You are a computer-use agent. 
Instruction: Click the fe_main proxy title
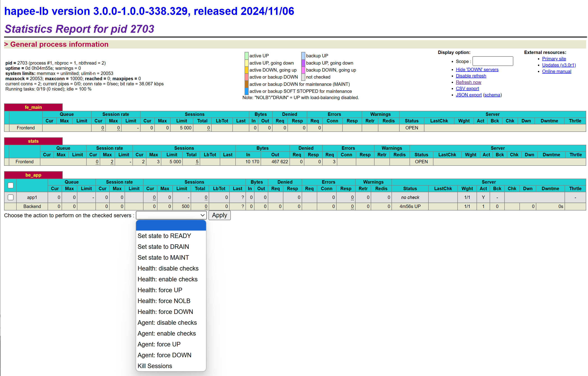[x=33, y=107]
